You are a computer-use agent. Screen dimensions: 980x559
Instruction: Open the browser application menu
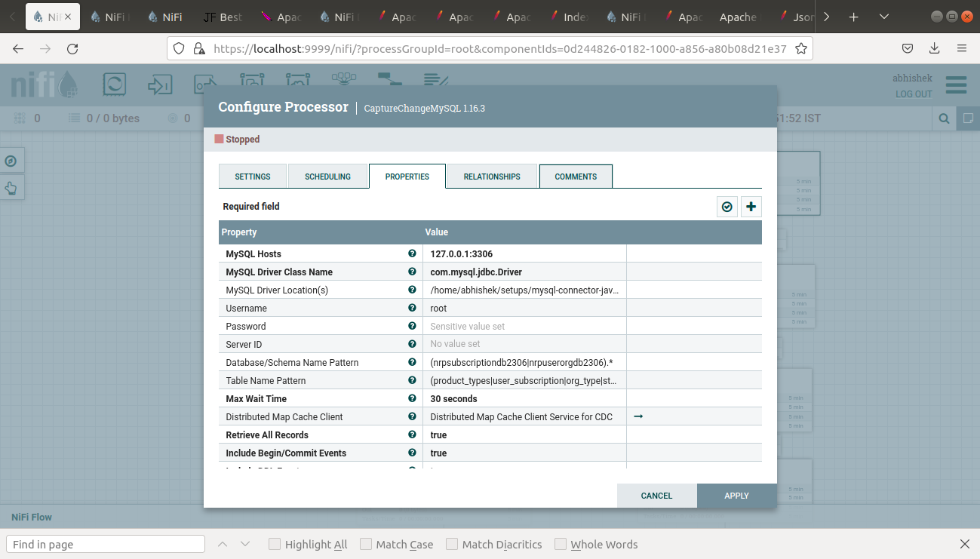pos(961,48)
